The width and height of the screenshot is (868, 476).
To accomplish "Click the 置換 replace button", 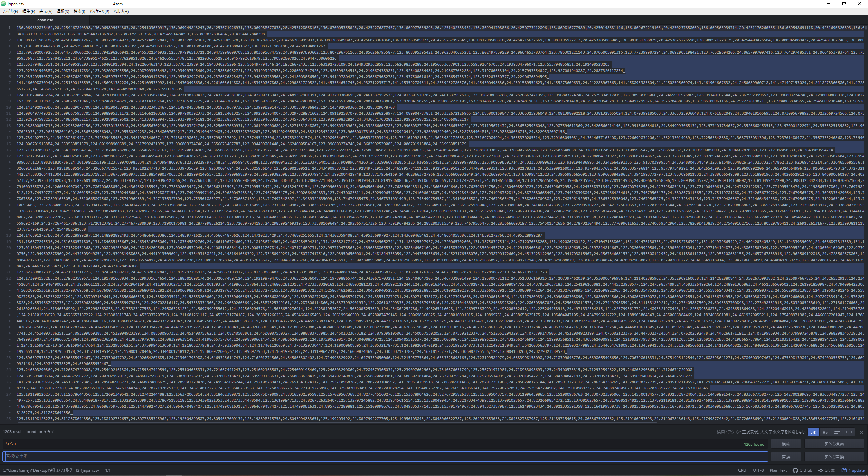I will coord(786,457).
